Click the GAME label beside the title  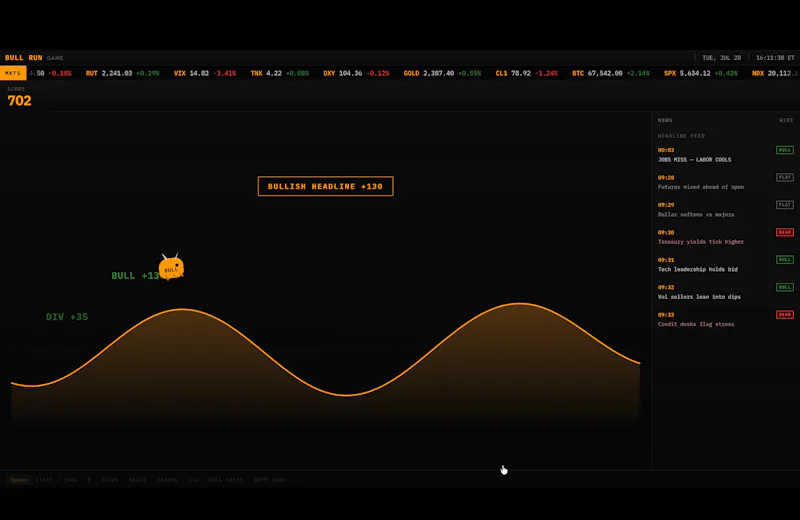[55, 58]
